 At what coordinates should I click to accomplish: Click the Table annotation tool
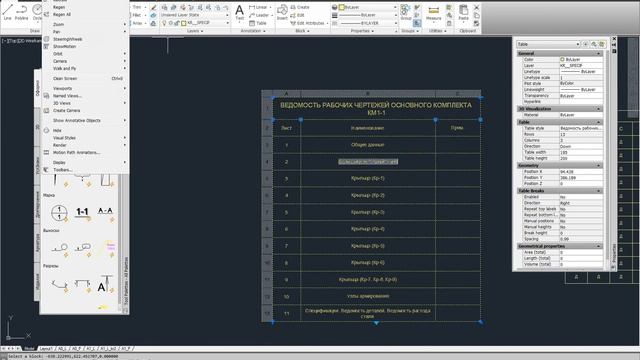[258, 23]
